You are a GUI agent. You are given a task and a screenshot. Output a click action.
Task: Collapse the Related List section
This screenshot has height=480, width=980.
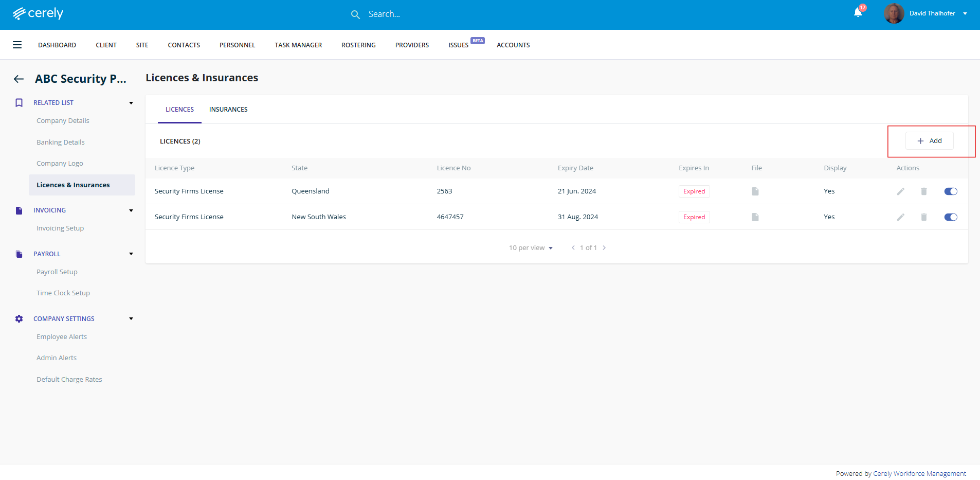[131, 103]
